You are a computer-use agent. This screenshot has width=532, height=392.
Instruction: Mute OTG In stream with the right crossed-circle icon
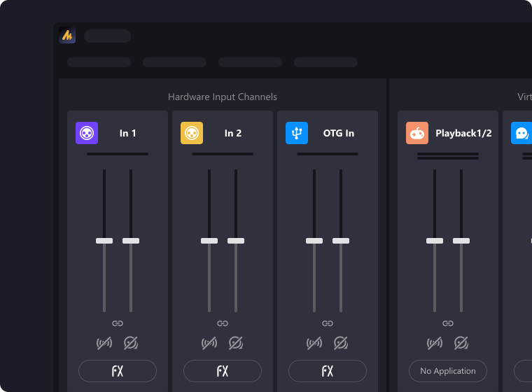(x=341, y=343)
